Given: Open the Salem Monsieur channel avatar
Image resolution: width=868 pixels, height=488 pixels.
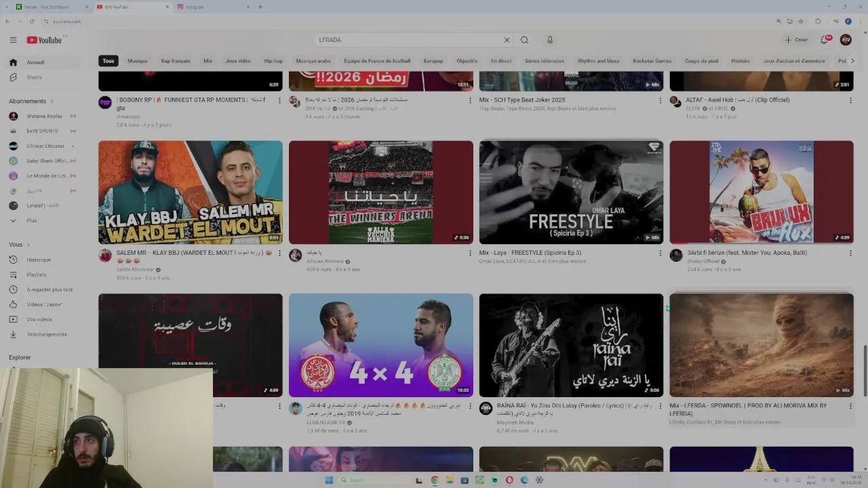Looking at the screenshot, I should point(105,256).
